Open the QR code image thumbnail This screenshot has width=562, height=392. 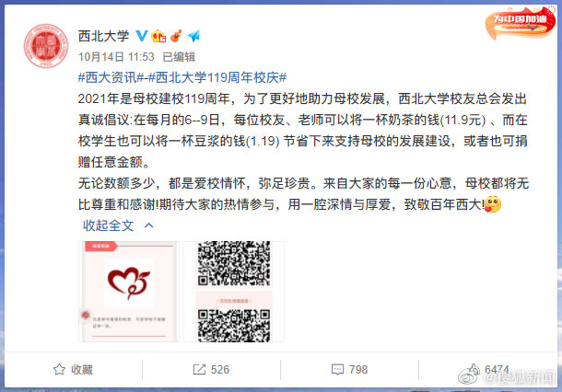click(x=234, y=292)
